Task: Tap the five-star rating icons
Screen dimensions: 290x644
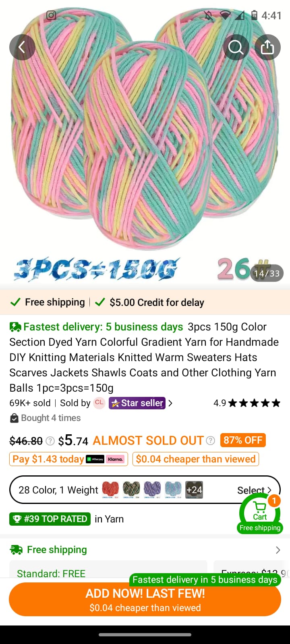Action: (254, 403)
